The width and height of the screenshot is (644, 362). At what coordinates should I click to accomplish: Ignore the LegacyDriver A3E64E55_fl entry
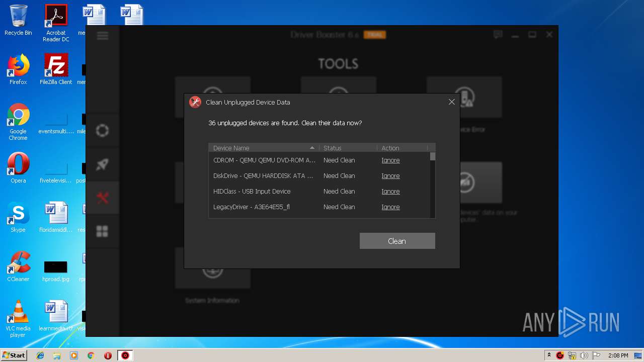[x=390, y=207]
